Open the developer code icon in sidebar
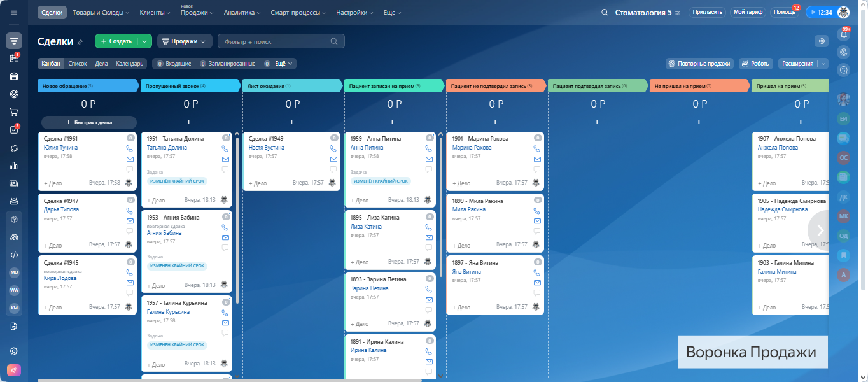Image resolution: width=868 pixels, height=382 pixels. 14,254
